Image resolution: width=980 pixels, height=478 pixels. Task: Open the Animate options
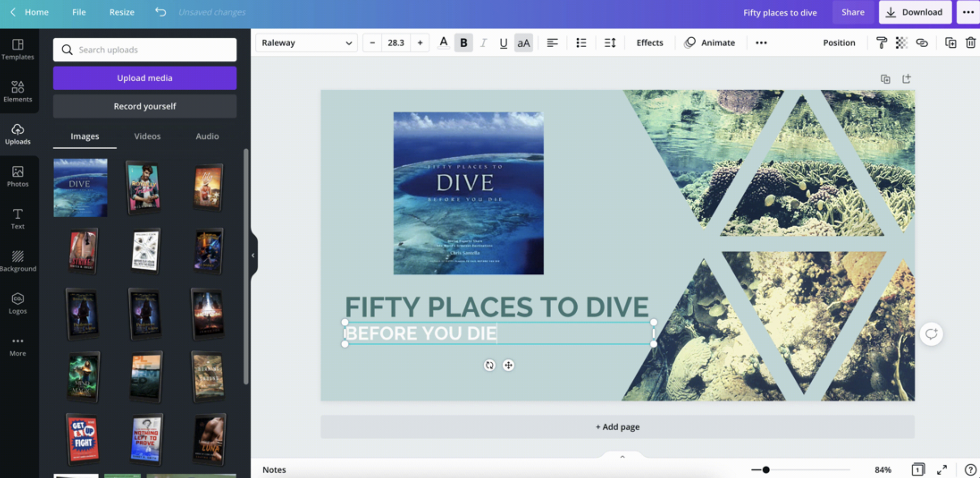click(710, 43)
